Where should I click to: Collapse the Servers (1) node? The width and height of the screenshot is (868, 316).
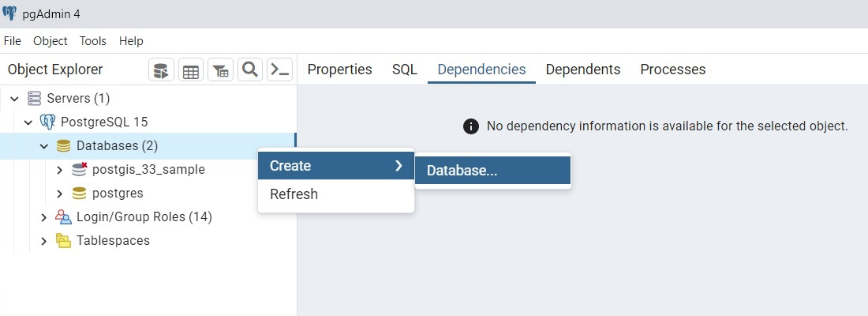(15, 99)
